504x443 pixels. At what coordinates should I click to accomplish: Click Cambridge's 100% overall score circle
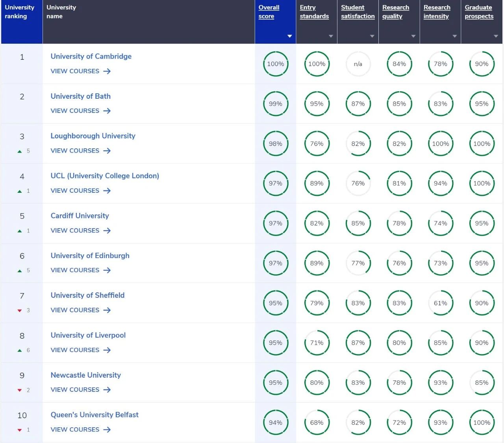[275, 64]
